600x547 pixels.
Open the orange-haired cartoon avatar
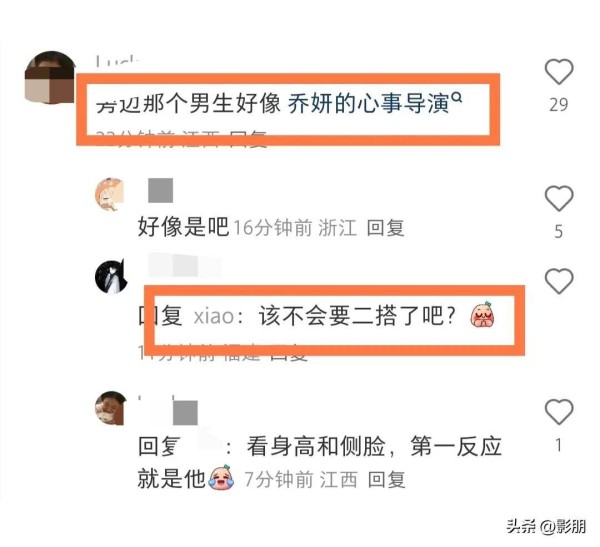[x=110, y=194]
